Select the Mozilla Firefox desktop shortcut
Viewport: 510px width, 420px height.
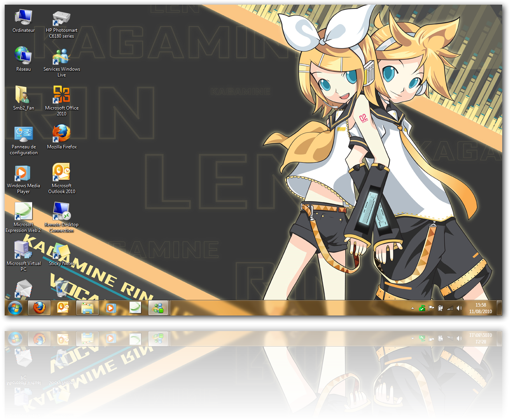point(61,137)
